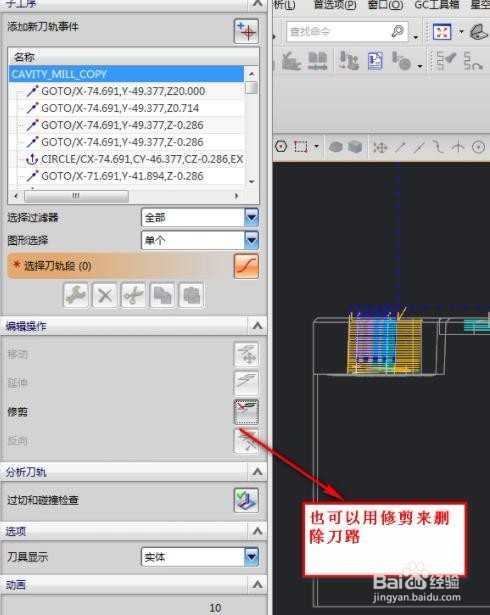Click the copy segment icon

click(x=162, y=295)
